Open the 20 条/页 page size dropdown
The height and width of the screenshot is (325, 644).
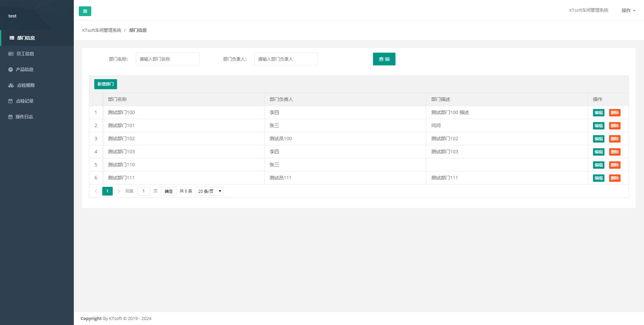[209, 191]
